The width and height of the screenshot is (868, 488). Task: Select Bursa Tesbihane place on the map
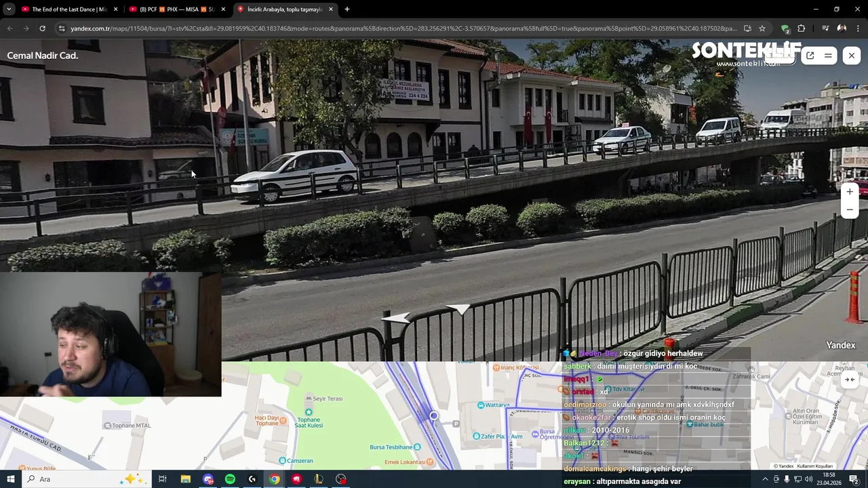pos(395,447)
